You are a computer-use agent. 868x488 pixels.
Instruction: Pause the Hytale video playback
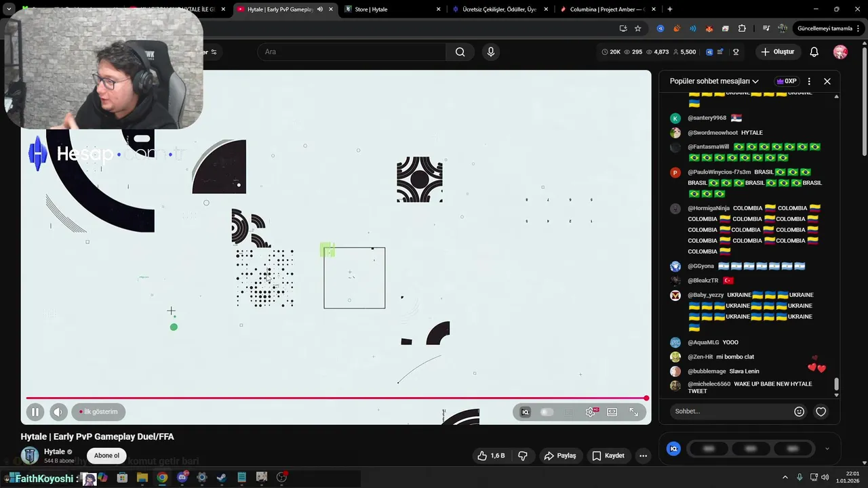[x=35, y=411]
